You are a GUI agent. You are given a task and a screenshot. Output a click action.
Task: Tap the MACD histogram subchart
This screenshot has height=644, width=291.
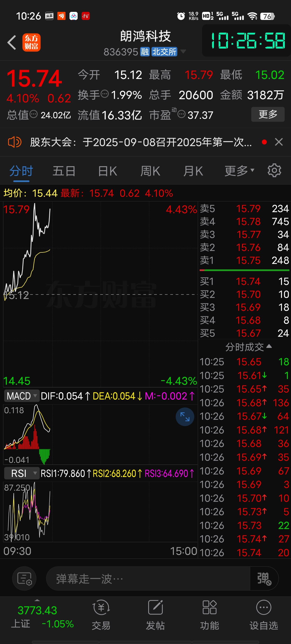[100, 434]
